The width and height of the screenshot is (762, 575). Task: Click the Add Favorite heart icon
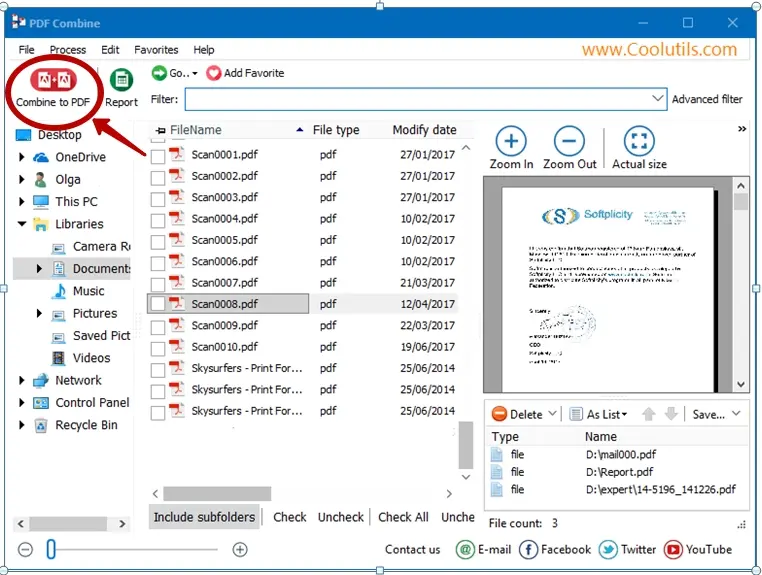213,73
